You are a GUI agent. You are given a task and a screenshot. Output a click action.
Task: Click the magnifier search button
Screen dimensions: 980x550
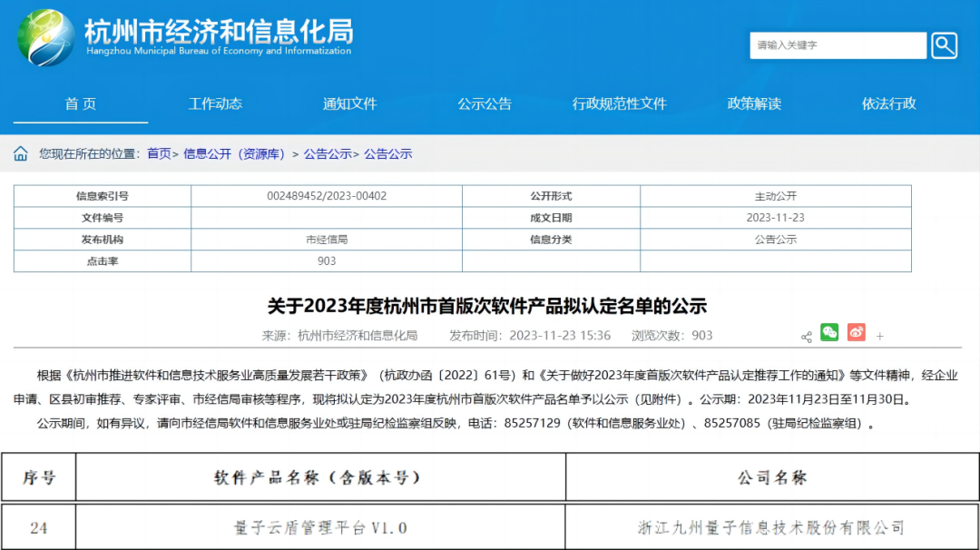[945, 45]
